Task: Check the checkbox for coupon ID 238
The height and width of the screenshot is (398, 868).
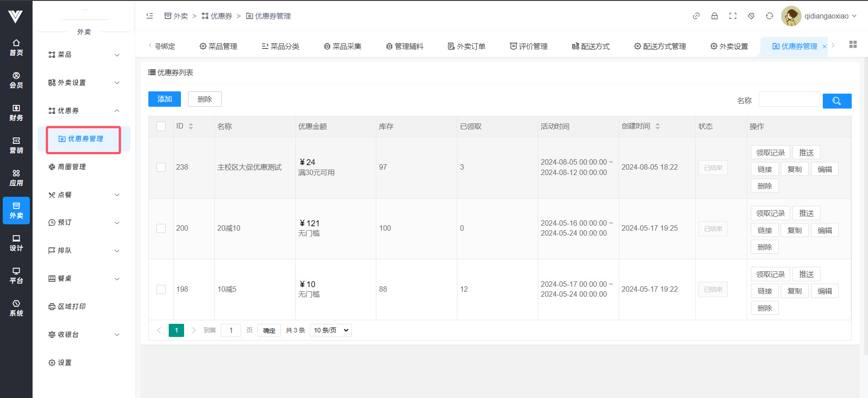Action: click(161, 167)
